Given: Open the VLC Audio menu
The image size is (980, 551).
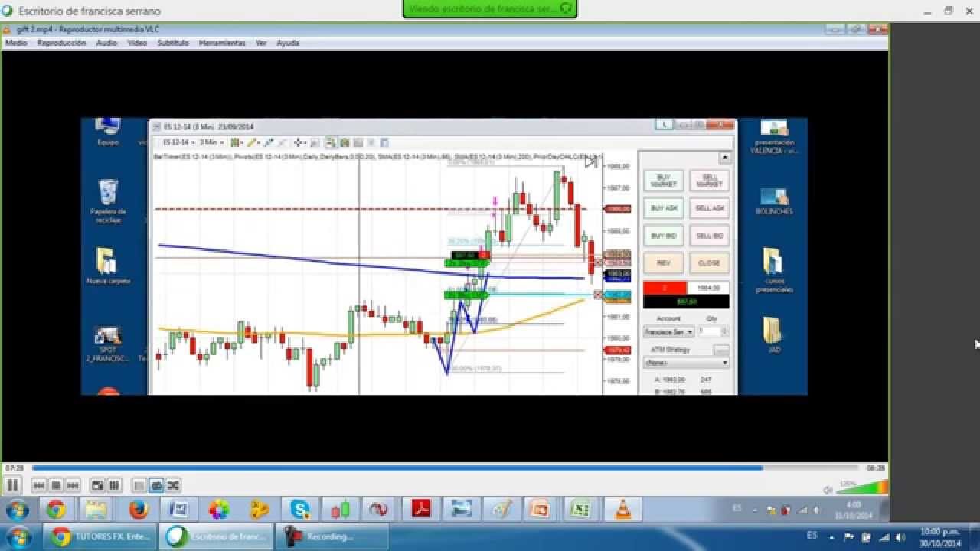Looking at the screenshot, I should click(106, 43).
